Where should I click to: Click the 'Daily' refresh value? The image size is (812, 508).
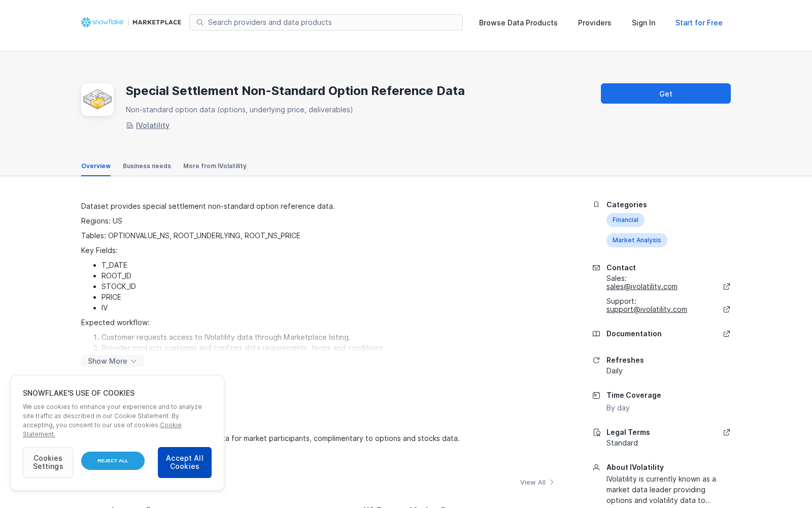click(x=615, y=371)
